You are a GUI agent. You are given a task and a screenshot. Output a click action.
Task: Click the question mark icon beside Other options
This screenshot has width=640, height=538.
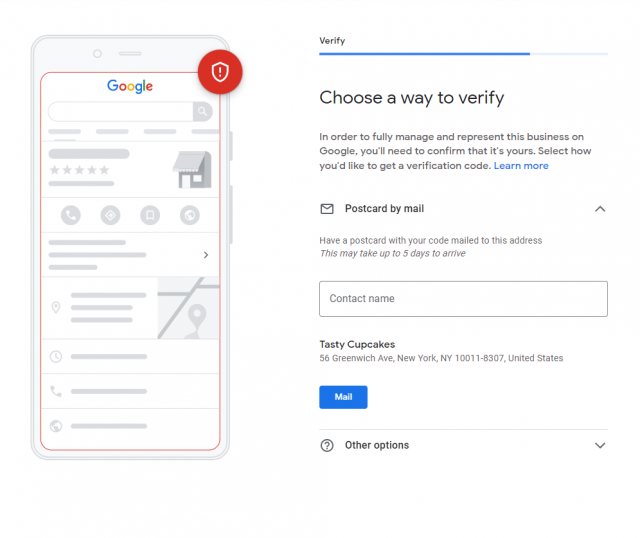[327, 446]
